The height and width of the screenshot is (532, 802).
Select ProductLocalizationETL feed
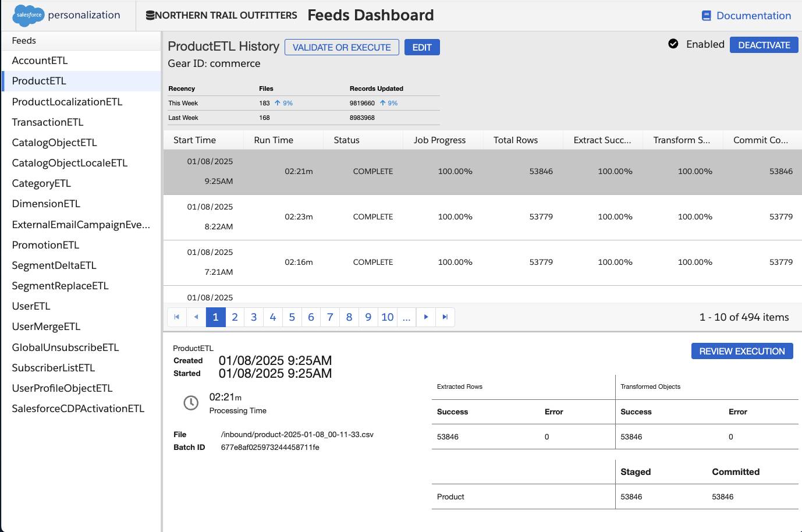coord(81,102)
